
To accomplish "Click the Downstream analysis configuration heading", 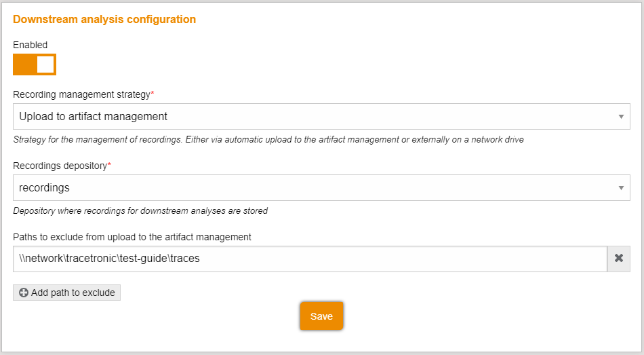I will (104, 20).
